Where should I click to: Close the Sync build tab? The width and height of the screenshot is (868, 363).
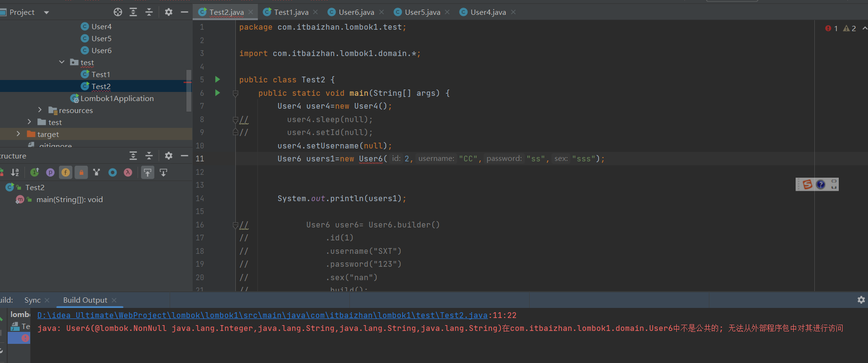click(47, 300)
